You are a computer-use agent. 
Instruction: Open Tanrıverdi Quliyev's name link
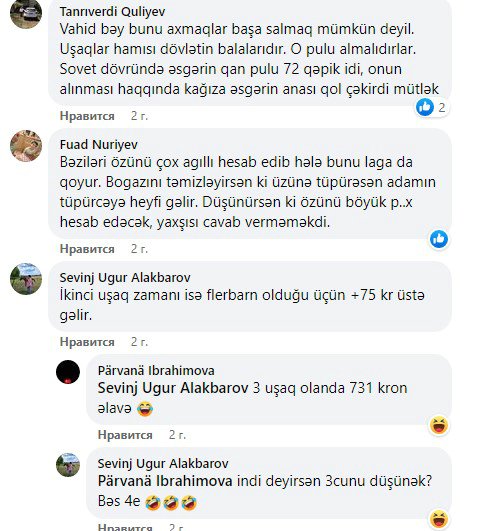(112, 12)
